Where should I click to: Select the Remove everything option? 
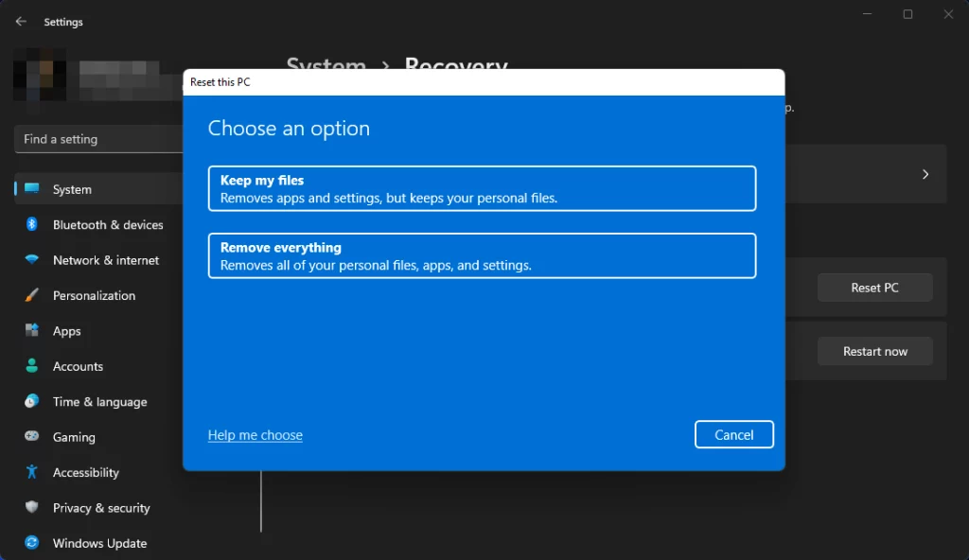click(x=482, y=255)
